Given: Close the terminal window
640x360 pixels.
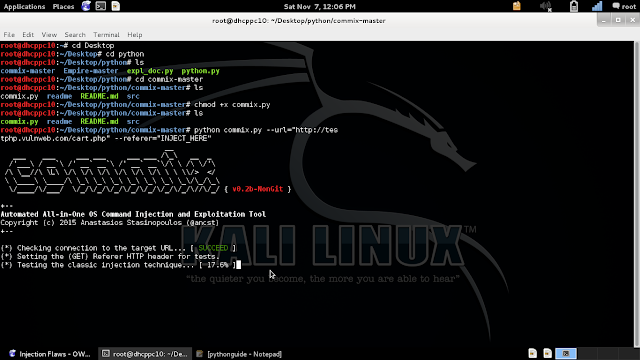Looking at the screenshot, I should (x=633, y=20).
